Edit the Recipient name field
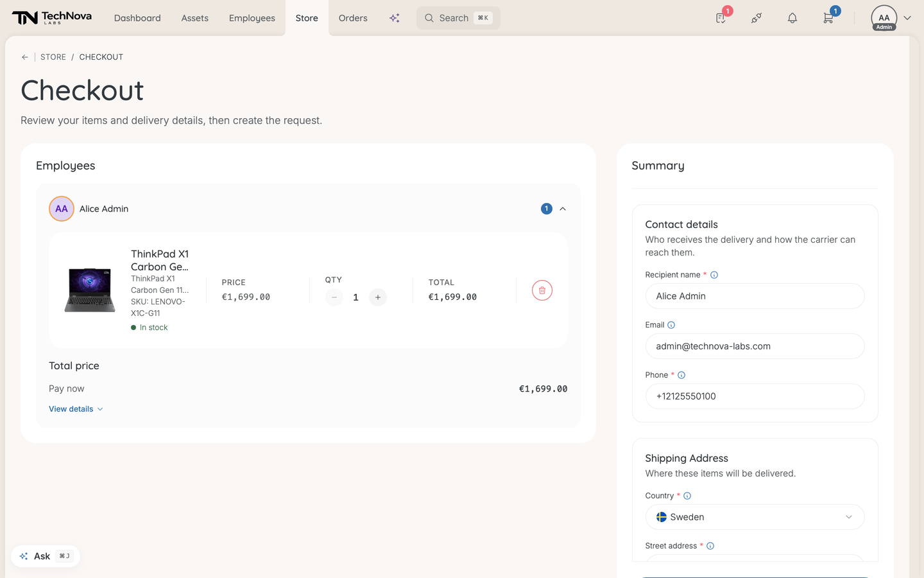Screen dimensions: 924x578 click(x=755, y=296)
